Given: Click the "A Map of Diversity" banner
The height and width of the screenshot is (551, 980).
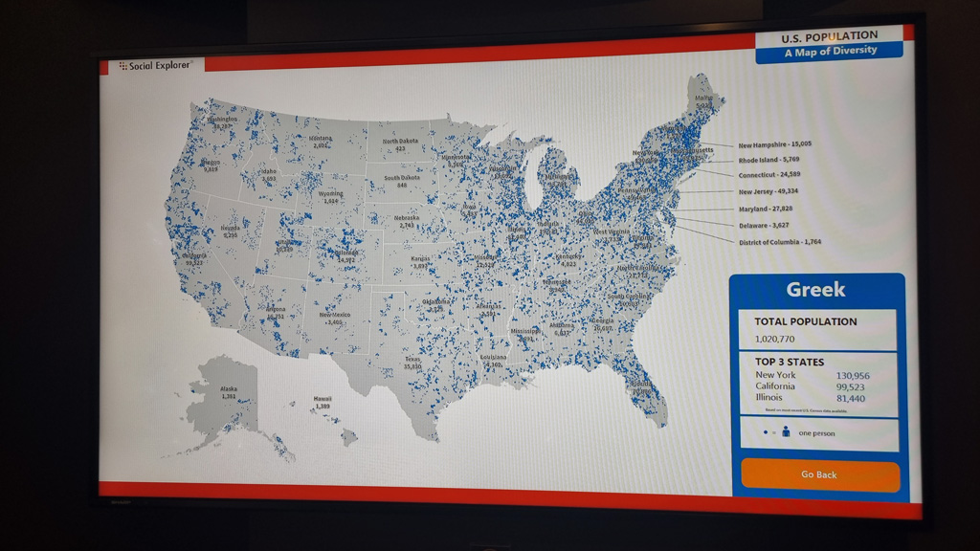Looking at the screenshot, I should (x=831, y=52).
